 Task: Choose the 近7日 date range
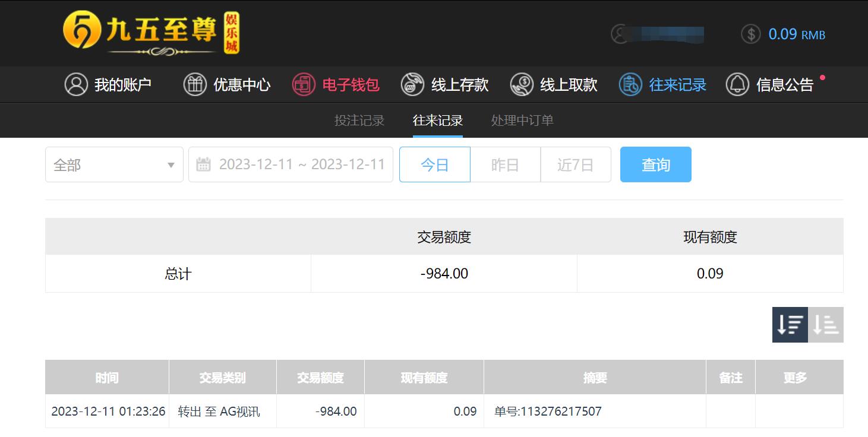point(576,164)
